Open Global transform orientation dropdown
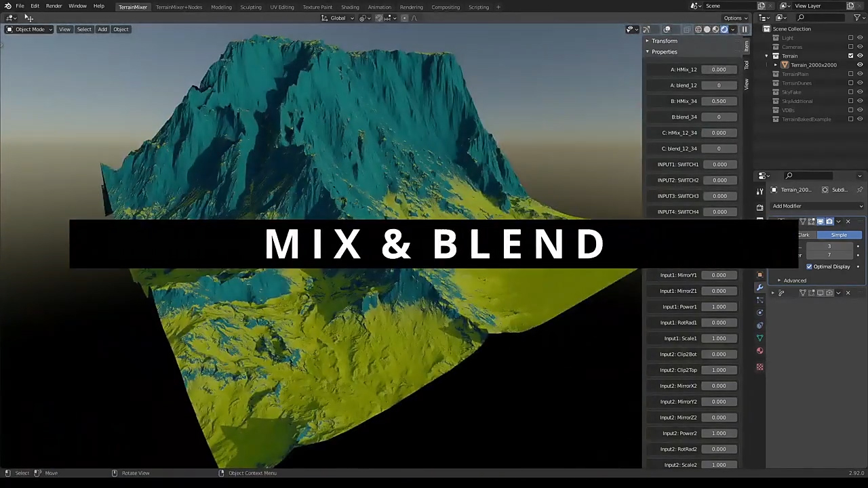Screen dimensions: 868x488 (x=338, y=18)
